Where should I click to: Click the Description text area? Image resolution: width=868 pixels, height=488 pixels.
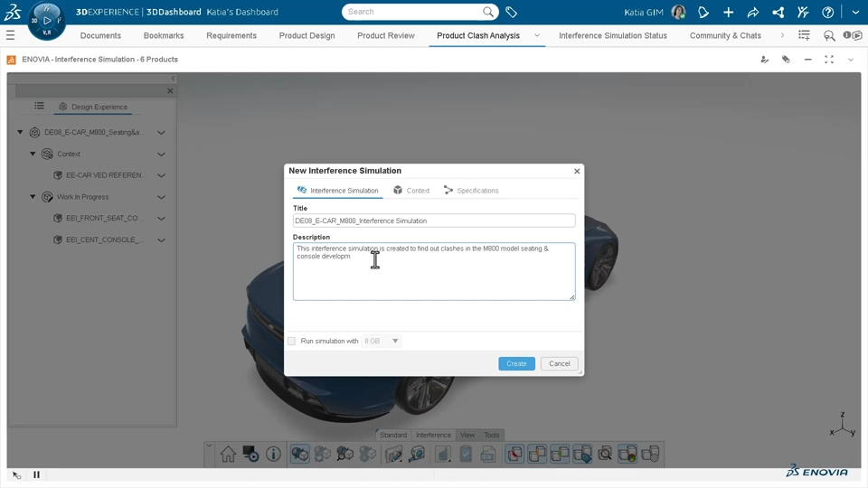(x=434, y=272)
